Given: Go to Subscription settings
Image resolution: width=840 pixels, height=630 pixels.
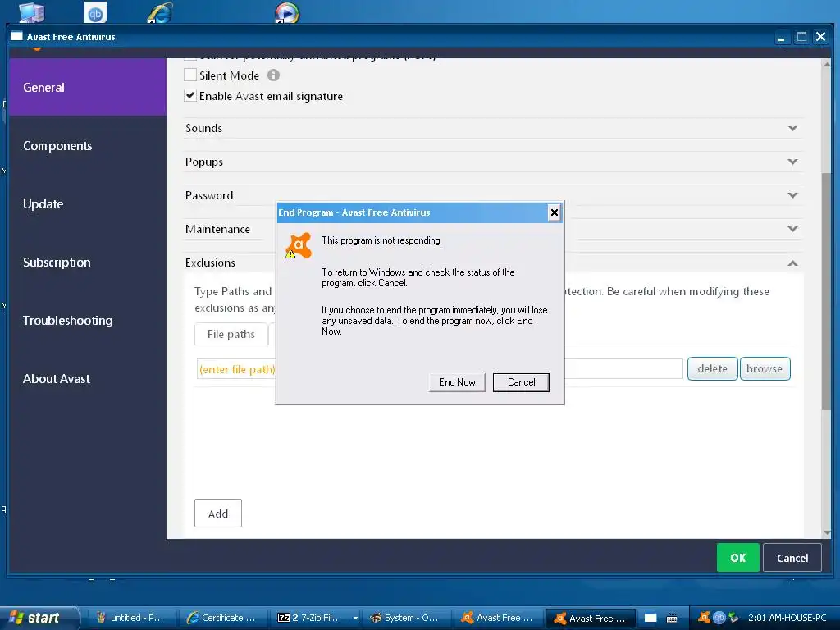Looking at the screenshot, I should 57,262.
